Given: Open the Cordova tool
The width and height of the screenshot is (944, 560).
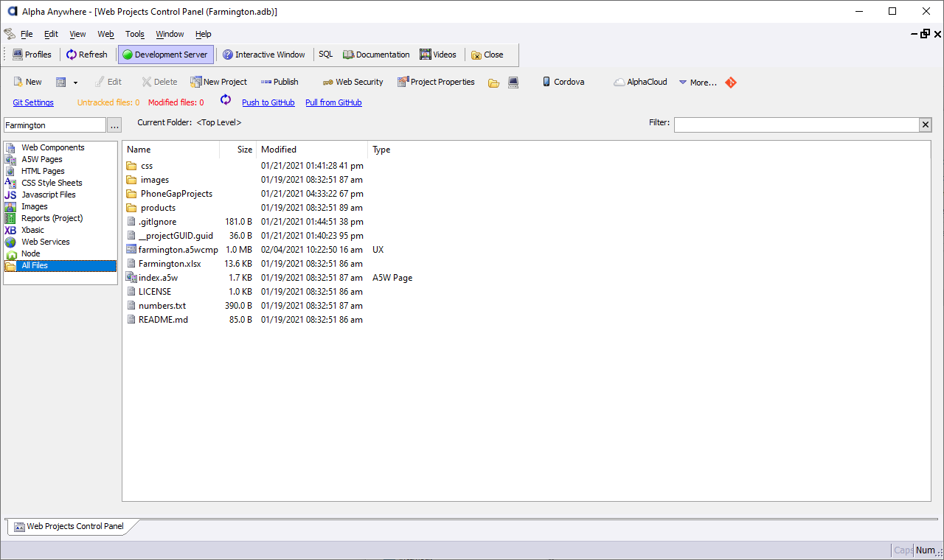Looking at the screenshot, I should pyautogui.click(x=563, y=82).
